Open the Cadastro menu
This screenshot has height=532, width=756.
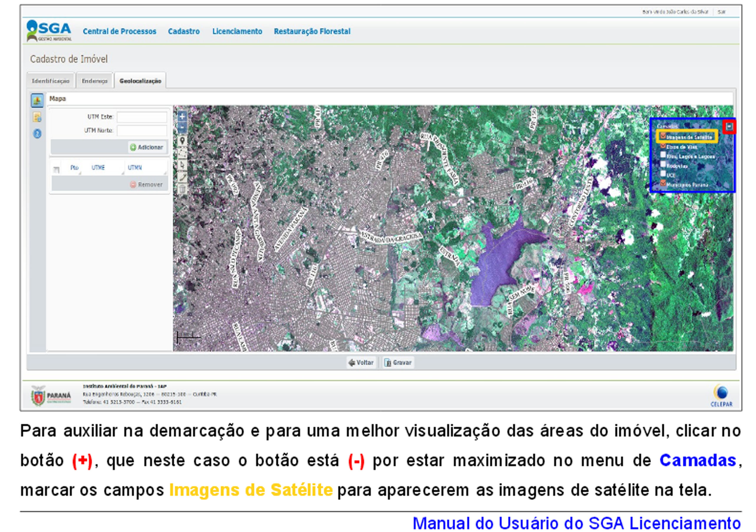tap(184, 31)
